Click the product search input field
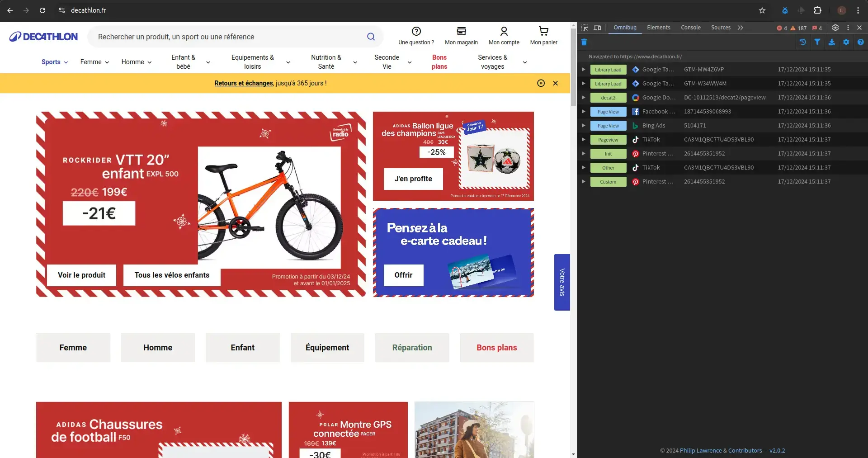 coord(226,37)
